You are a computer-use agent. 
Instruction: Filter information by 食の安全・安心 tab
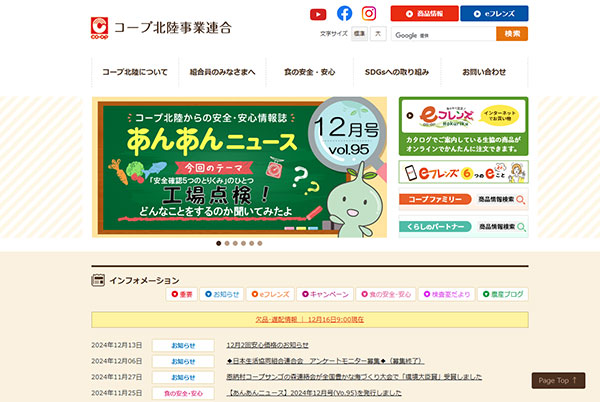[386, 294]
